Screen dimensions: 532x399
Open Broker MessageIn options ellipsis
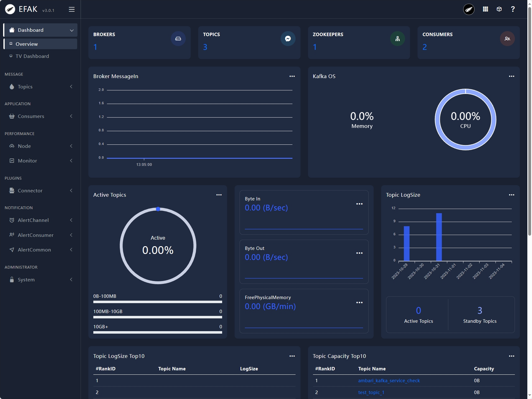[292, 76]
